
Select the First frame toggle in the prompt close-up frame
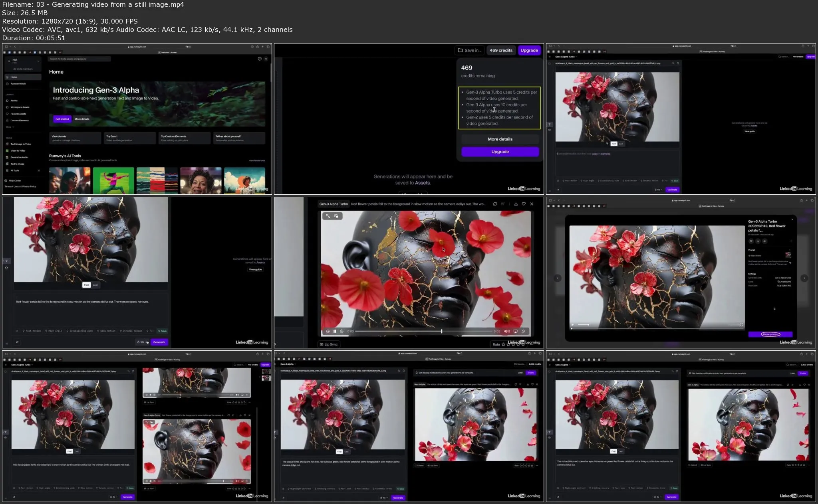pos(87,285)
